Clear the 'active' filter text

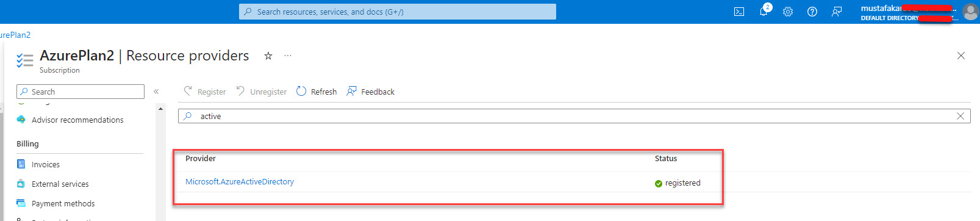tap(960, 116)
